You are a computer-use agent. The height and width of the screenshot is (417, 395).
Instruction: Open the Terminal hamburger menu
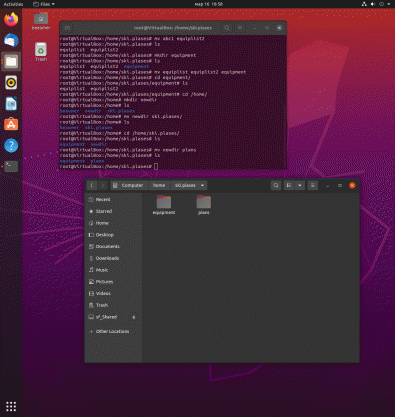(x=240, y=28)
